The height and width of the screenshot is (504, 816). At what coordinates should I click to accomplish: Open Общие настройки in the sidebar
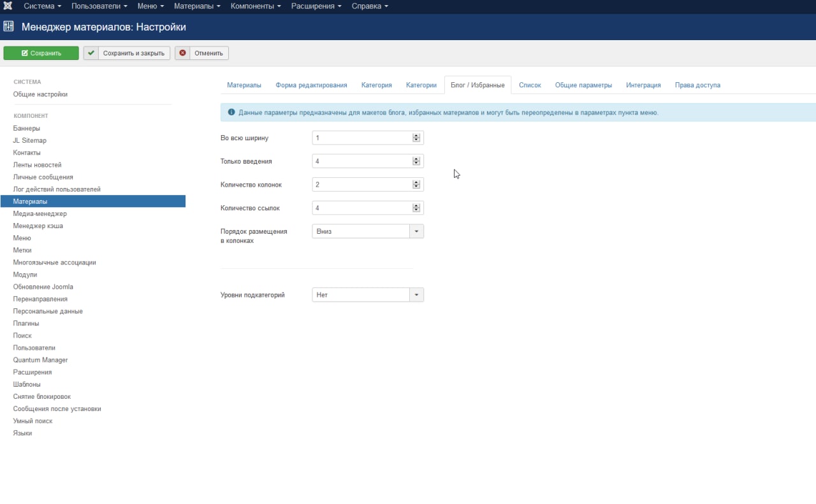point(40,94)
